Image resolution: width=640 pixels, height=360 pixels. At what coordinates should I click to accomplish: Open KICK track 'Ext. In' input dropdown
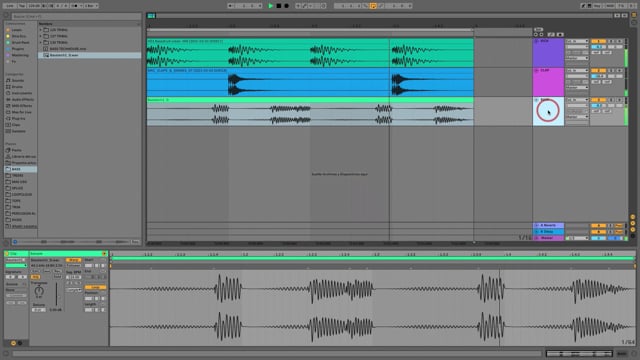(x=577, y=41)
